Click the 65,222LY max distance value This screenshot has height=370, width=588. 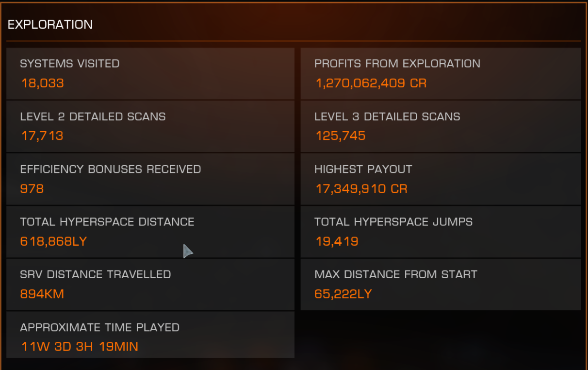point(343,294)
